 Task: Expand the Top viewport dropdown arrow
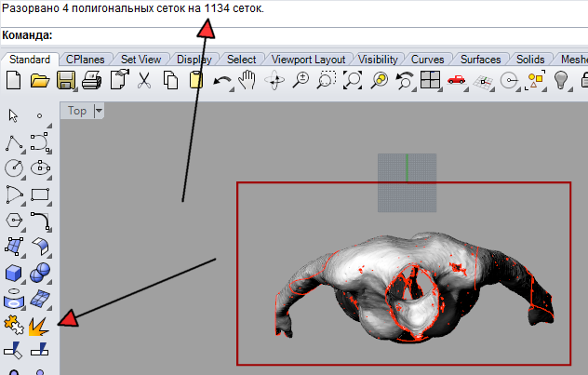[x=99, y=111]
